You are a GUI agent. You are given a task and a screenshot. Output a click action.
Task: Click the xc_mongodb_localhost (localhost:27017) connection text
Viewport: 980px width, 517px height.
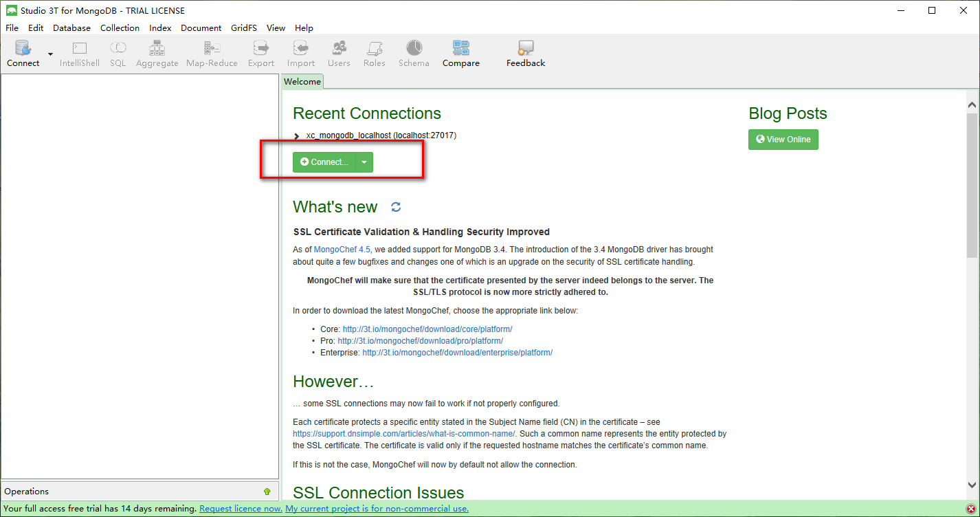click(381, 135)
